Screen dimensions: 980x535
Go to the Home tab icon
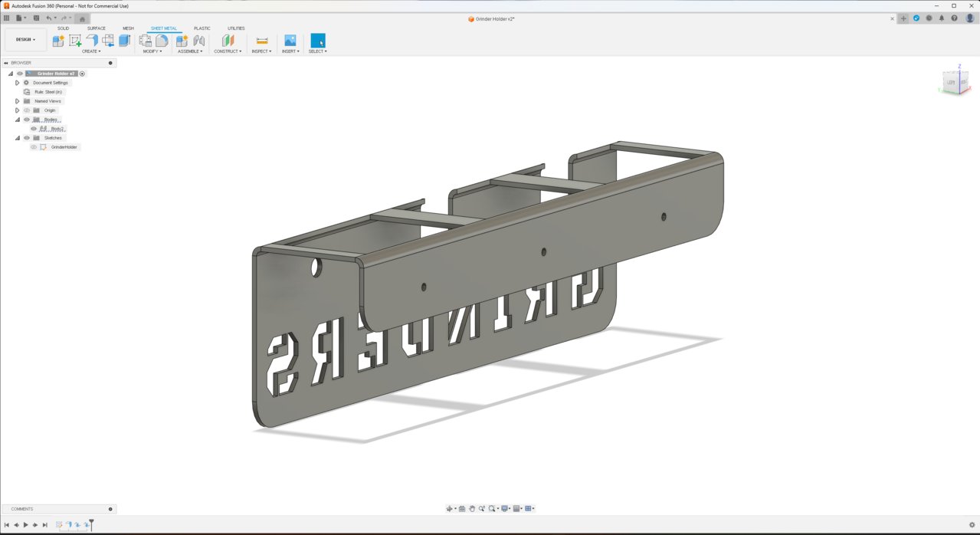click(x=83, y=19)
